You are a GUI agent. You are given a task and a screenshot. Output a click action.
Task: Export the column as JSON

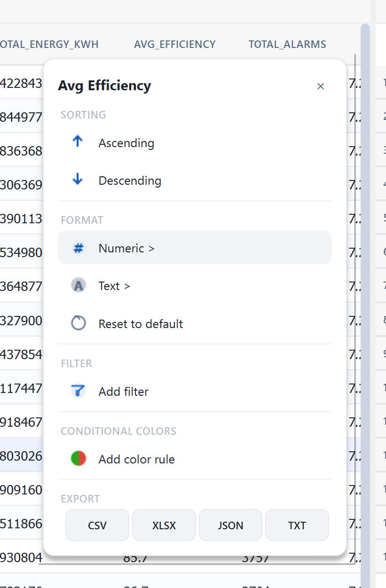click(x=230, y=525)
